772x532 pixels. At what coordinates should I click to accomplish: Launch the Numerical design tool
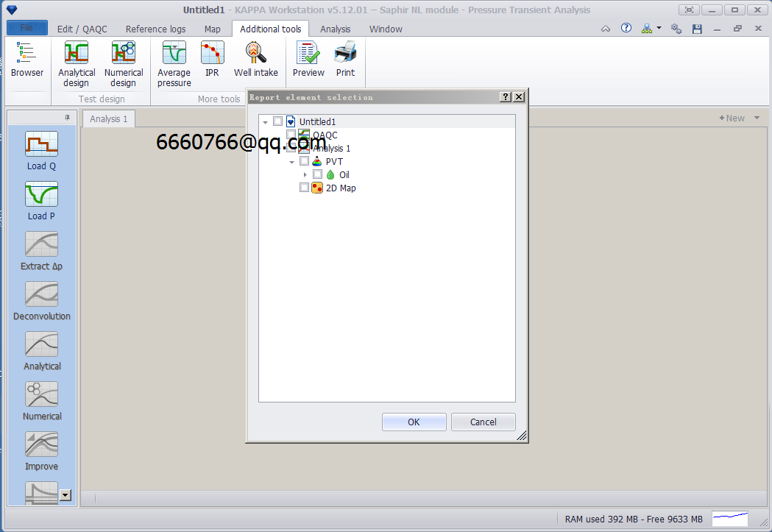click(124, 64)
